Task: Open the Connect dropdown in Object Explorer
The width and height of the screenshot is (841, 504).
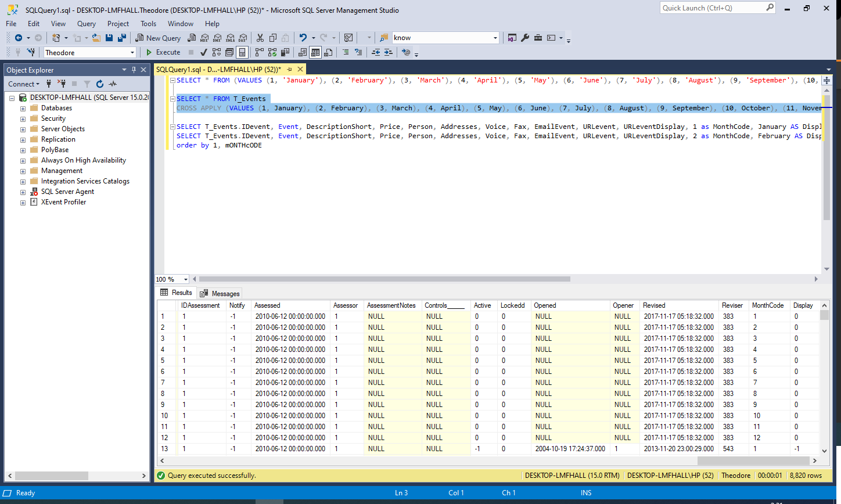Action: click(24, 84)
